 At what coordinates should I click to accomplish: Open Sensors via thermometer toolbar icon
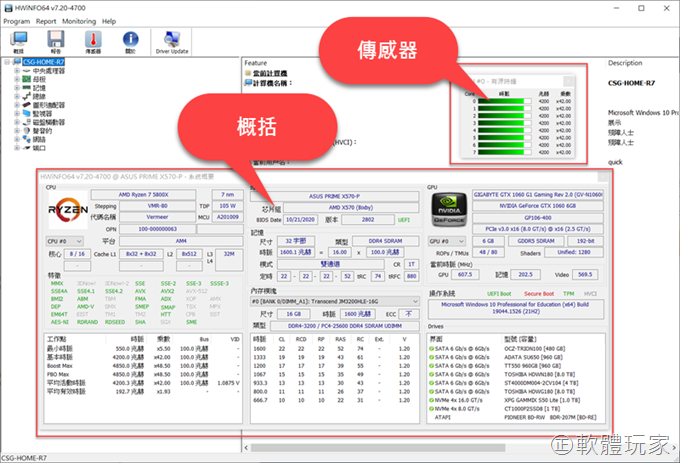[x=93, y=40]
